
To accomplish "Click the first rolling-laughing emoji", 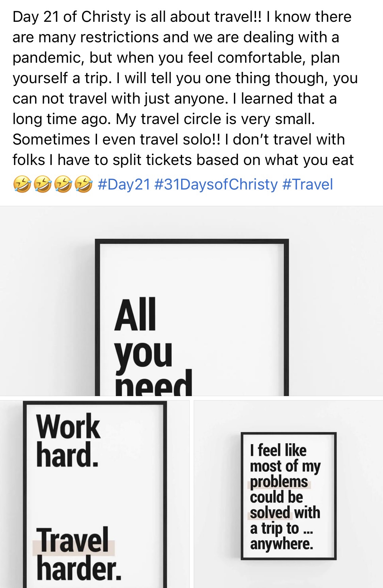I will [22, 184].
